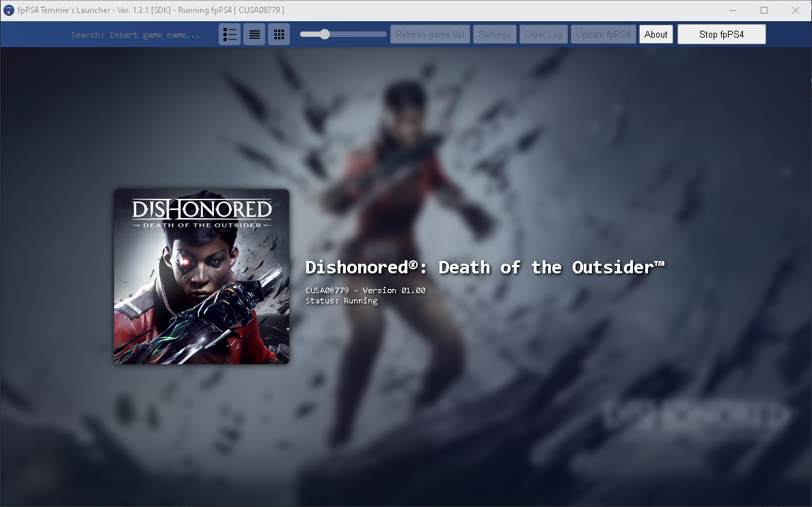Click the lined list icon between view modes
This screenshot has height=507, width=812.
pos(254,33)
